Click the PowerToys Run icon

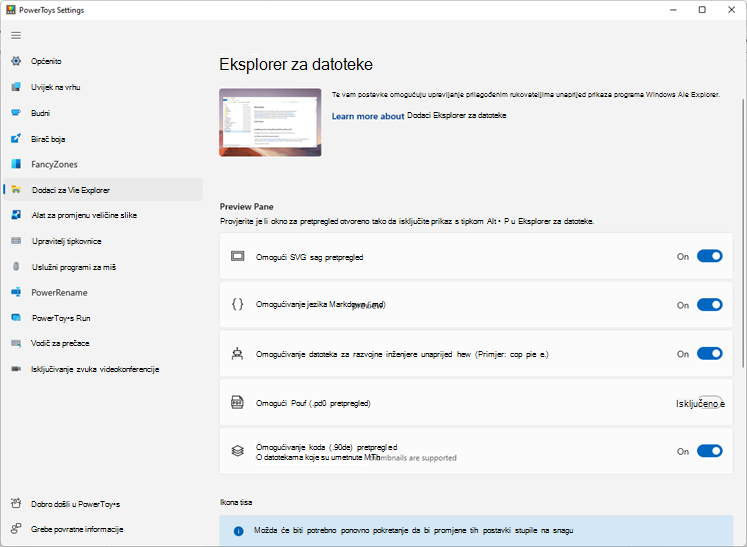[x=16, y=318]
